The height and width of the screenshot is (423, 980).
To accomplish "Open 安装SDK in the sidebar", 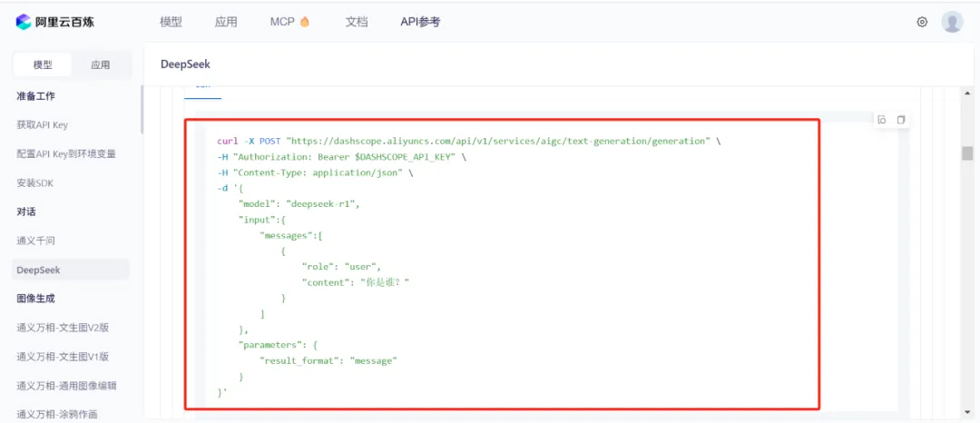I will click(34, 183).
